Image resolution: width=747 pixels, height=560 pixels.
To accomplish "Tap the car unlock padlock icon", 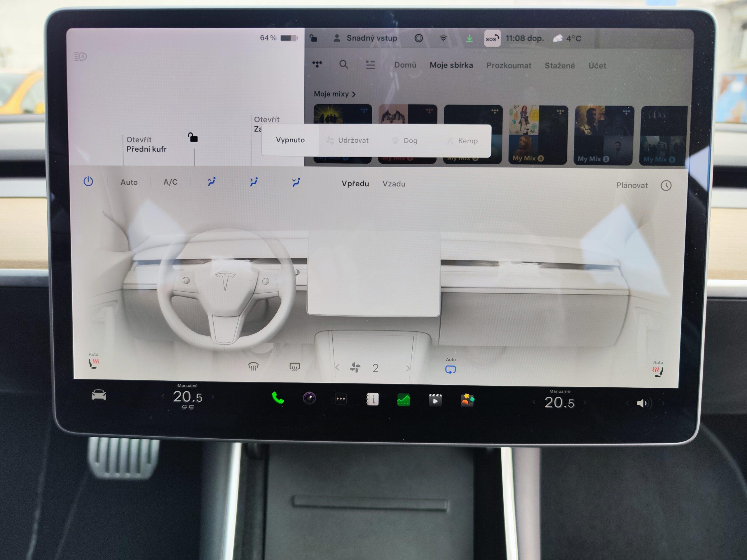I will [x=193, y=137].
